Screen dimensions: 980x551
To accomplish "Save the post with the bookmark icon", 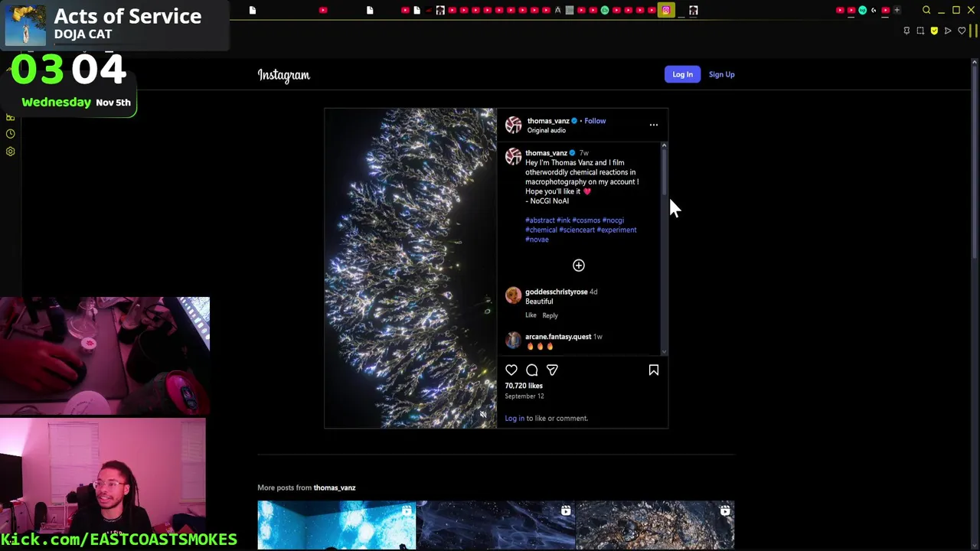I will [x=654, y=370].
